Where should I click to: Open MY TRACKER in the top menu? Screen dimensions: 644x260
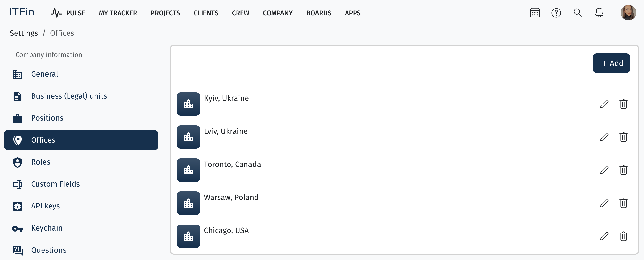point(118,13)
